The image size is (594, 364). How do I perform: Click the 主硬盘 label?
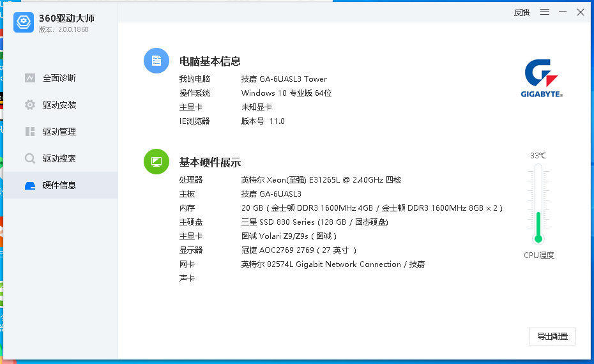(191, 222)
